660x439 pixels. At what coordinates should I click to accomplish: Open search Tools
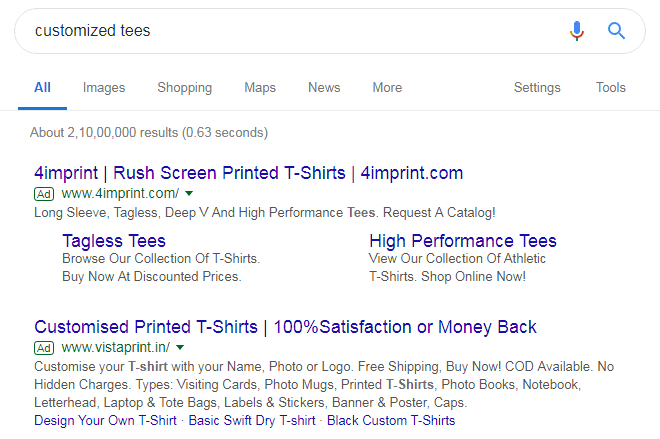click(611, 88)
